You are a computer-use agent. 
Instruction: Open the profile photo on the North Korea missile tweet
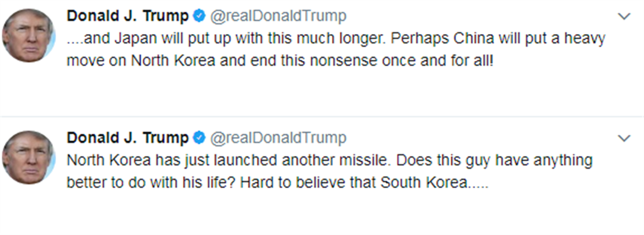pos(29,158)
